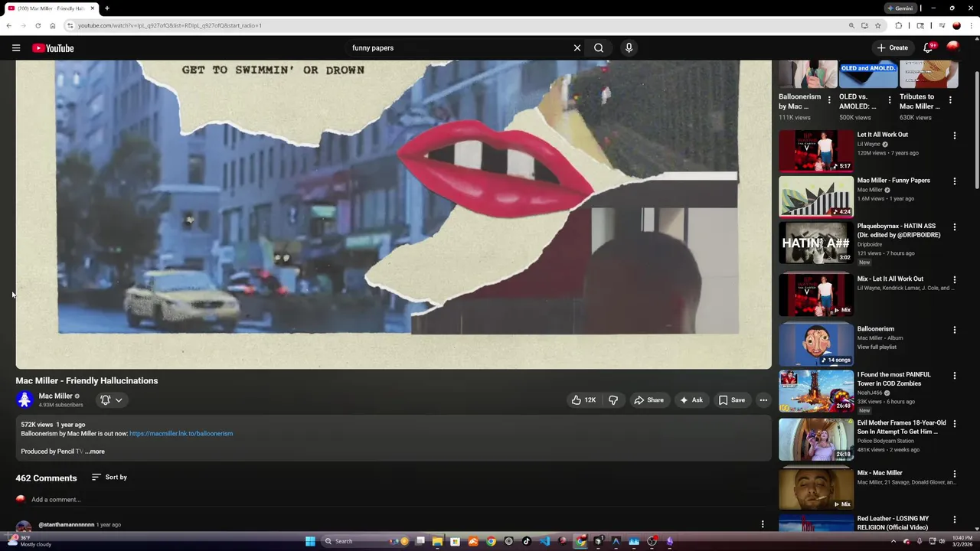This screenshot has width=980, height=551.
Task: Open Gemini in Chrome
Action: 900,8
